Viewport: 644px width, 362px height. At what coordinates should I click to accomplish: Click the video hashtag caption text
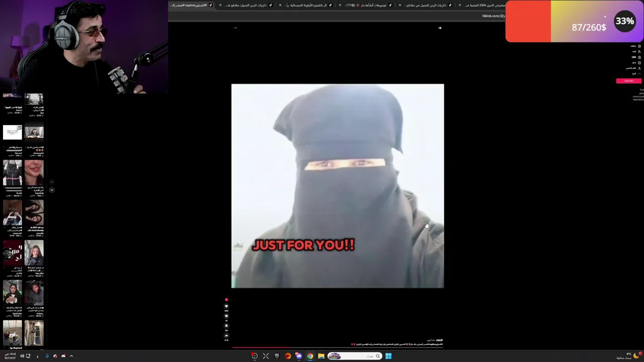point(396,344)
